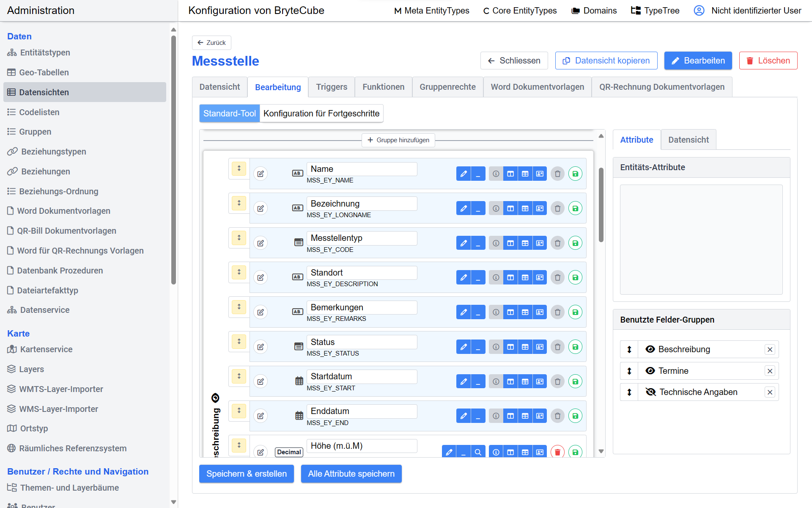The height and width of the screenshot is (508, 812).
Task: Click the pencil edit icon in Bezeichnung row
Action: [464, 208]
